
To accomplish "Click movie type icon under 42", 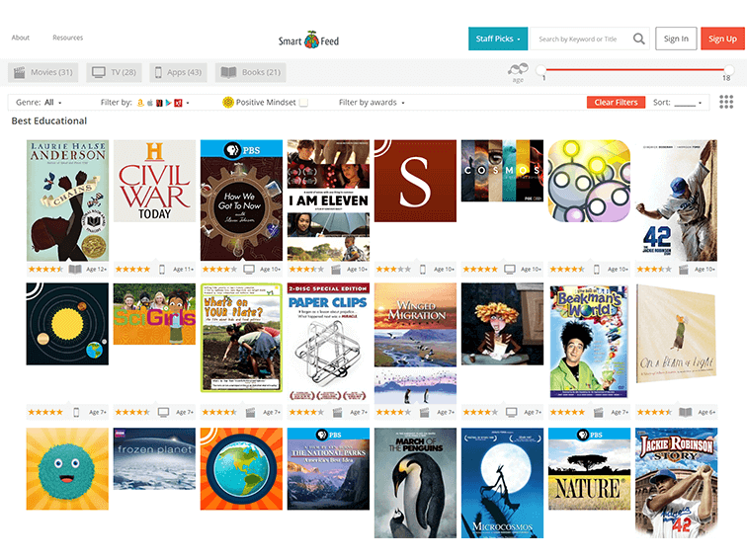I will click(684, 269).
